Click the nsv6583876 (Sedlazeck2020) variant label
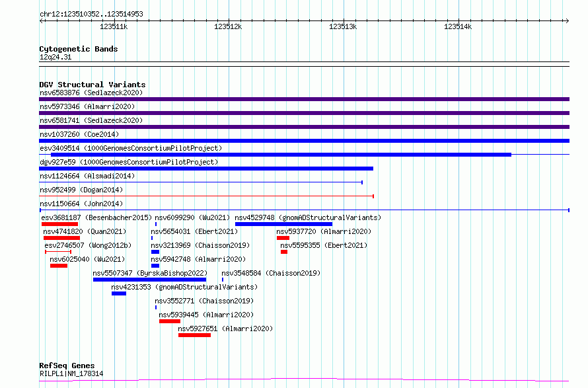This screenshot has height=388, width=588. 91,93
